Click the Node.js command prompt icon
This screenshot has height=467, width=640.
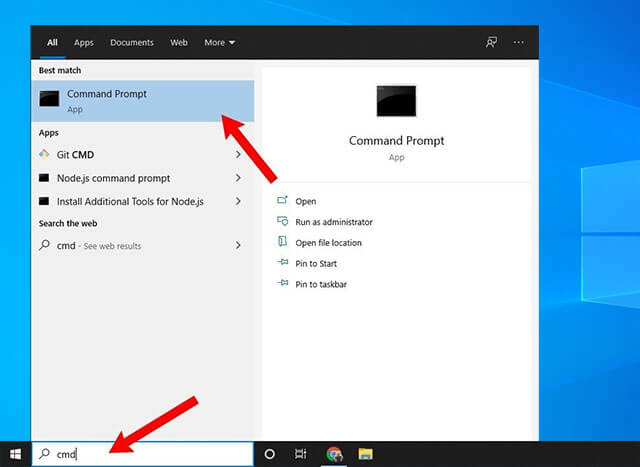44,178
